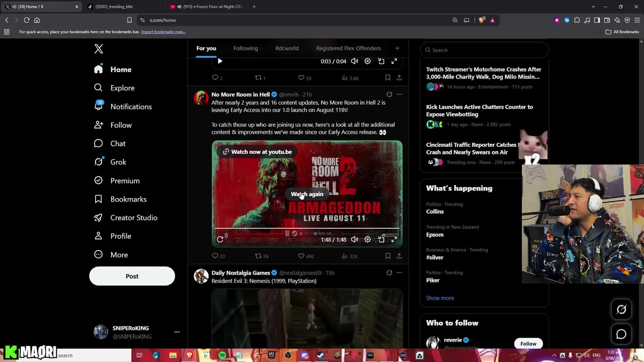Viewport: 644px width, 362px height.
Task: Open Brave Shields icon in address bar
Action: point(481,20)
